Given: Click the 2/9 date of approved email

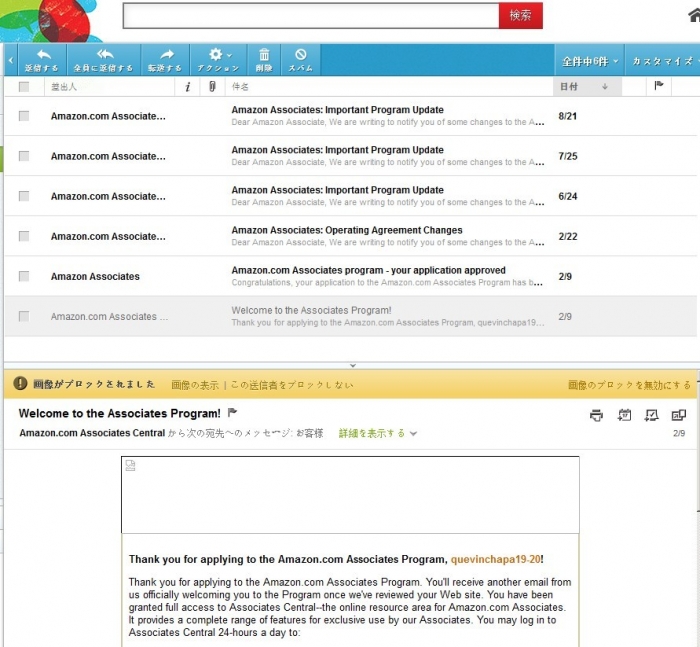Looking at the screenshot, I should click(x=565, y=276).
